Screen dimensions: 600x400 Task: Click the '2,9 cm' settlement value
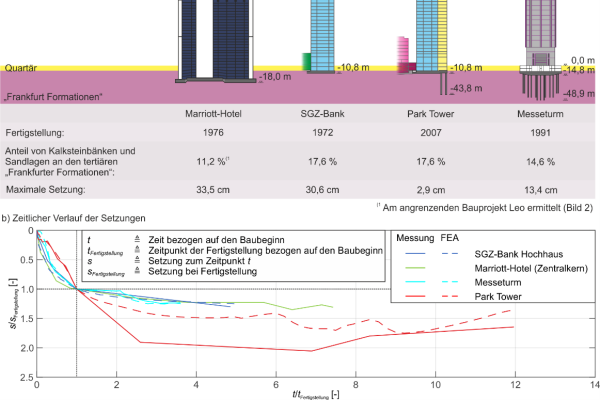[x=431, y=190]
